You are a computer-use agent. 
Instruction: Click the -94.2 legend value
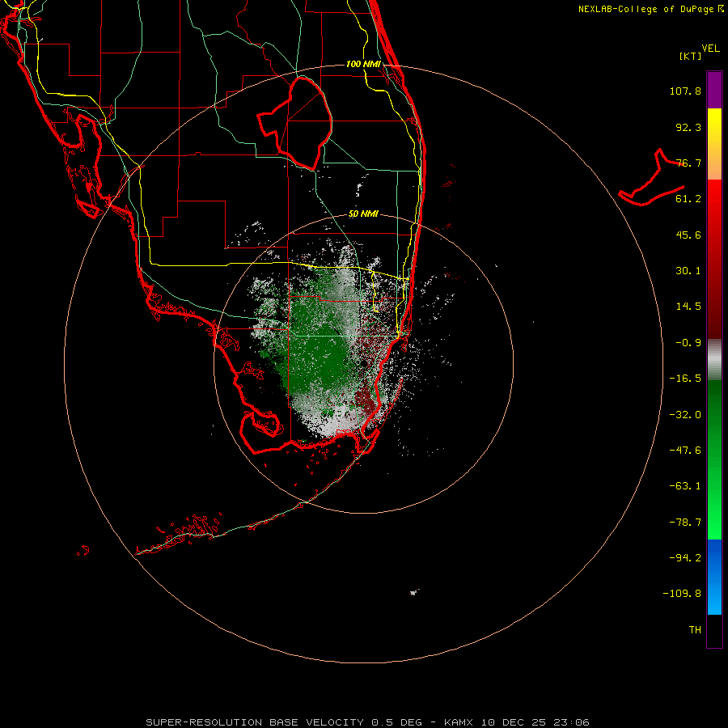coord(685,557)
